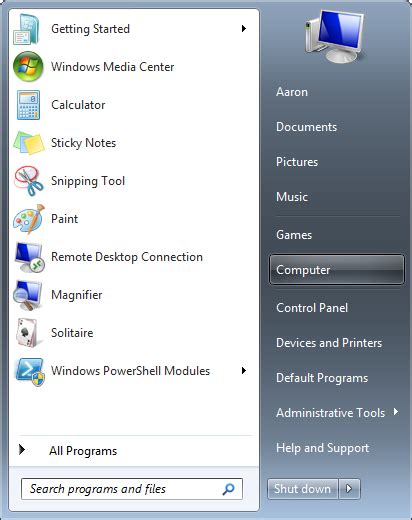Select the highlighted Computer entry

point(337,270)
